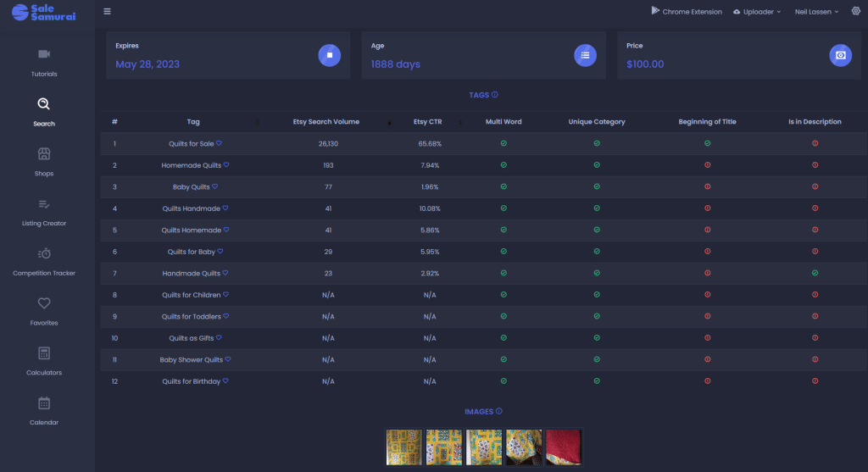
Task: Favorite the Quilts Handmade tag heart
Action: [x=225, y=208]
